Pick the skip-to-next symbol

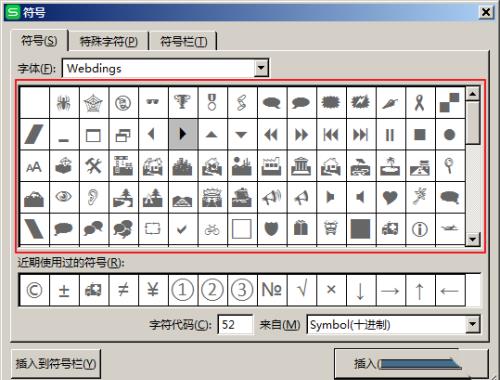[361, 135]
